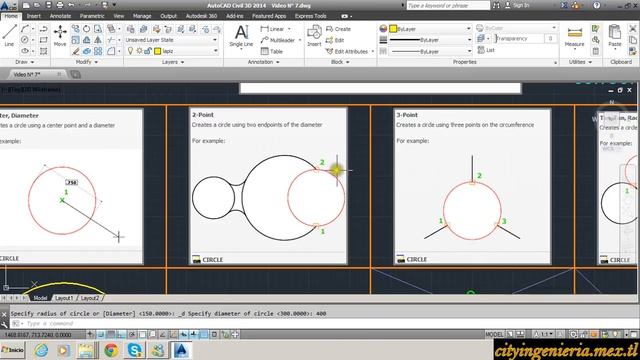This screenshot has width=640, height=360.
Task: Toggle Grid Display in status bar
Action: coord(111,335)
